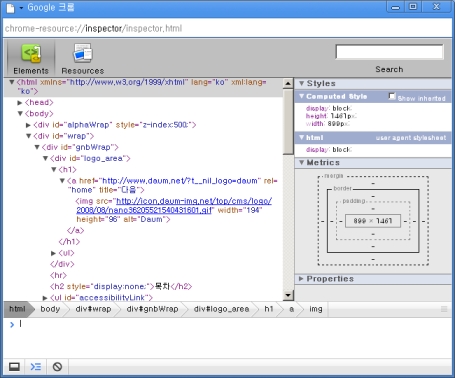
Task: Maximize the Google Chrome window
Action: [413, 7]
